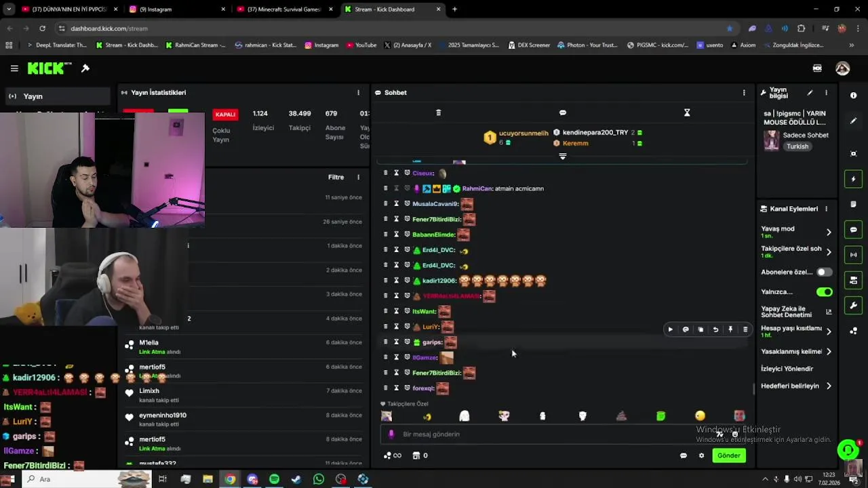Screen dimensions: 868x488
Task: Click the speech bubble icon in the chat toolbar
Action: click(x=563, y=113)
